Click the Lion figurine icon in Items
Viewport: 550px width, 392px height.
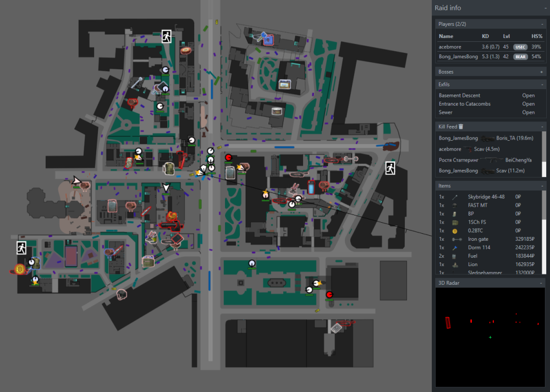[x=455, y=264]
